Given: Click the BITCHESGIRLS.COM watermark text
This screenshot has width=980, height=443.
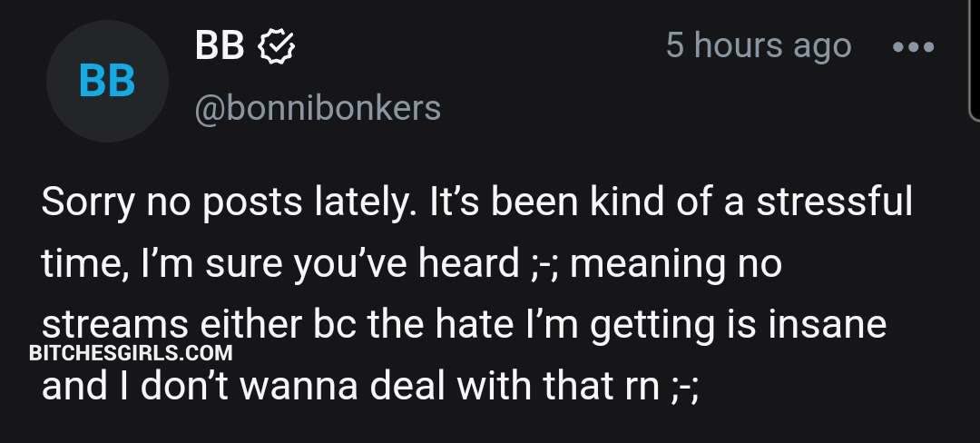Looking at the screenshot, I should pos(131,353).
